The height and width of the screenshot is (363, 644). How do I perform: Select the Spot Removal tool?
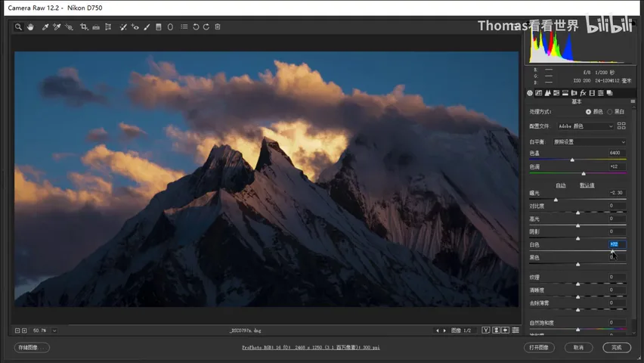(122, 26)
